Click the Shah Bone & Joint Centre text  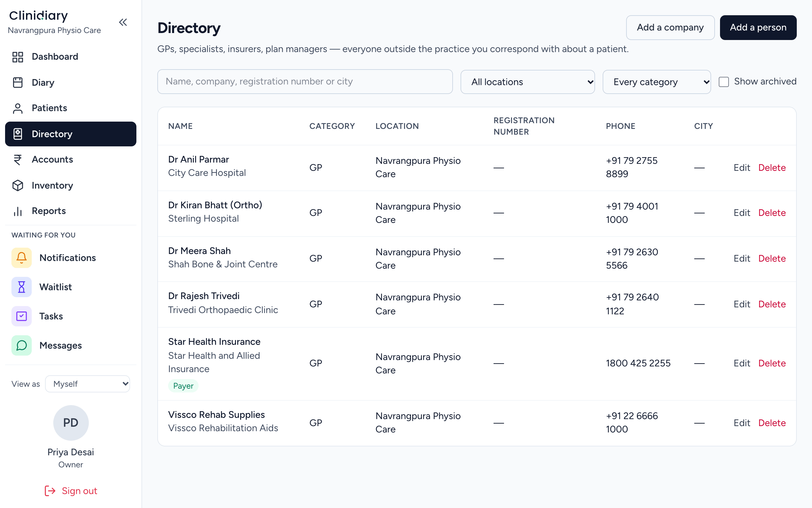(x=223, y=264)
